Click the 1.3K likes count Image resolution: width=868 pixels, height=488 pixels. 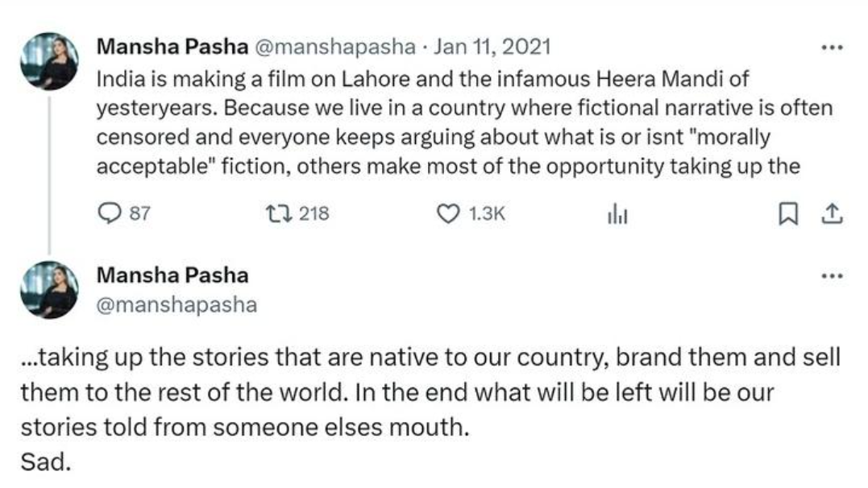tap(486, 213)
